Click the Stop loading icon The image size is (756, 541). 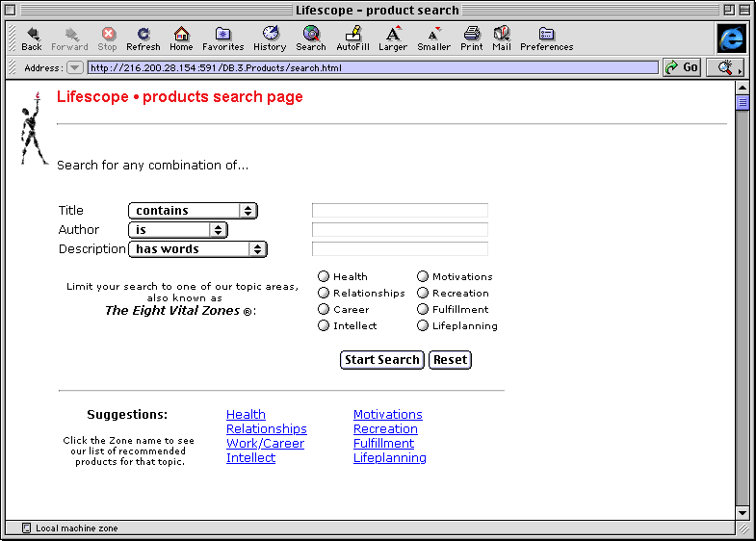click(108, 39)
